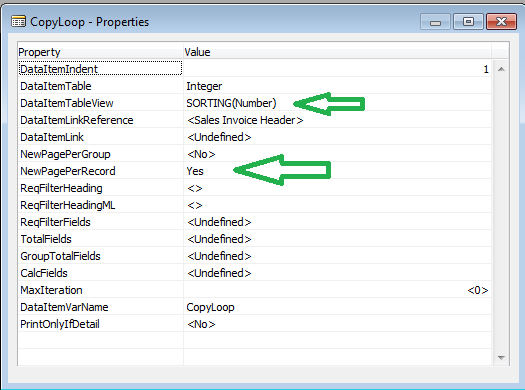Select the MaxIteration property name
The height and width of the screenshot is (390, 525).
pos(51,290)
